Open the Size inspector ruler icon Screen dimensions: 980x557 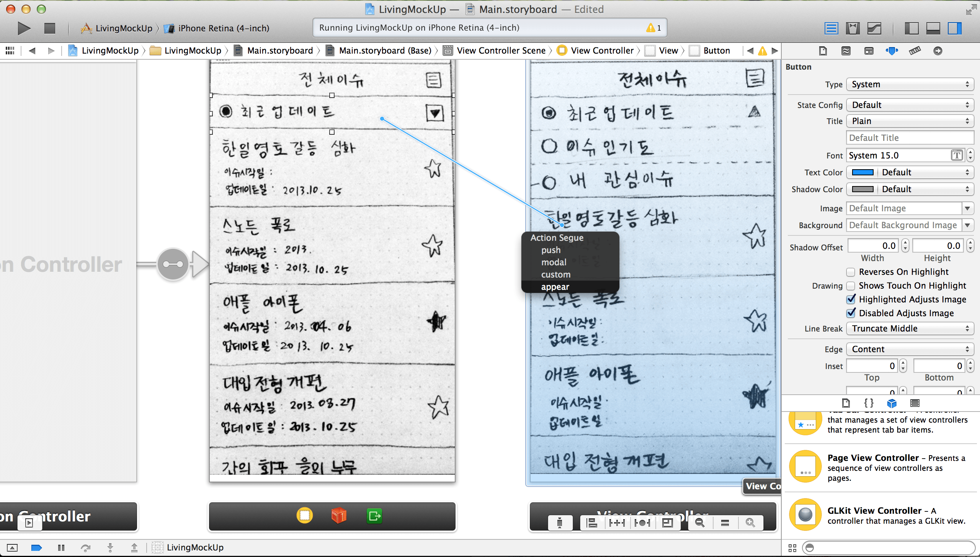[x=915, y=51]
